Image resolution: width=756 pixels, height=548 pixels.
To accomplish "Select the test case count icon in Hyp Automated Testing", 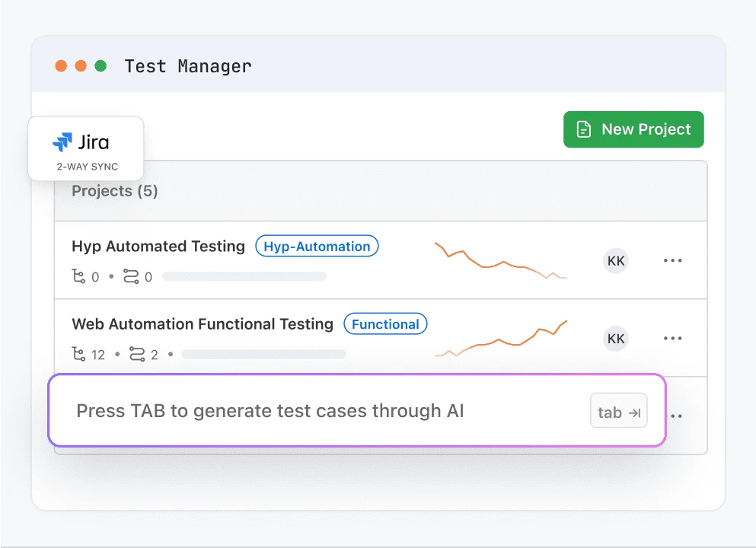I will (80, 276).
